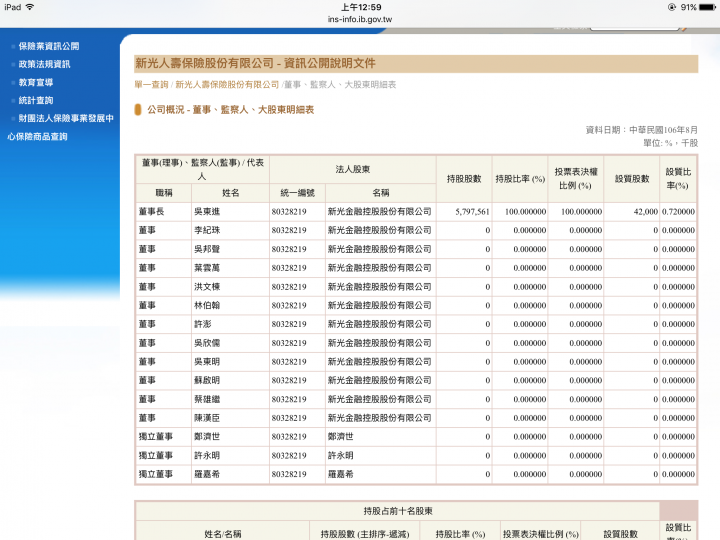Screen dimensions: 720x540
Task: Select the director name 洪文棟
Action: tap(207, 287)
